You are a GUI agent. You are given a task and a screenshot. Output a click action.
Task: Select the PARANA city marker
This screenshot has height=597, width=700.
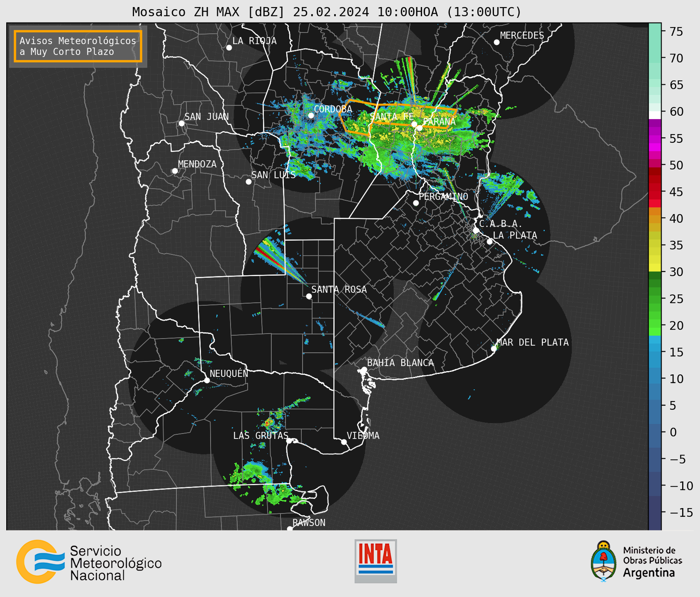420,128
